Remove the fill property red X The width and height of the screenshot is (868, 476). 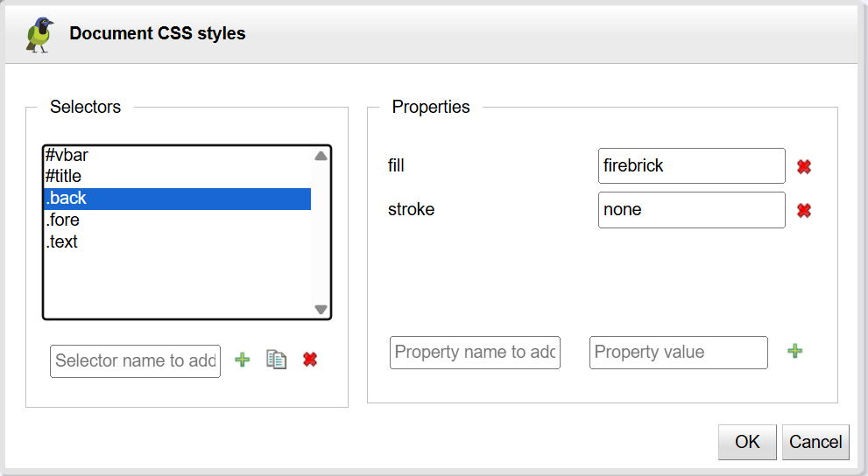[804, 166]
